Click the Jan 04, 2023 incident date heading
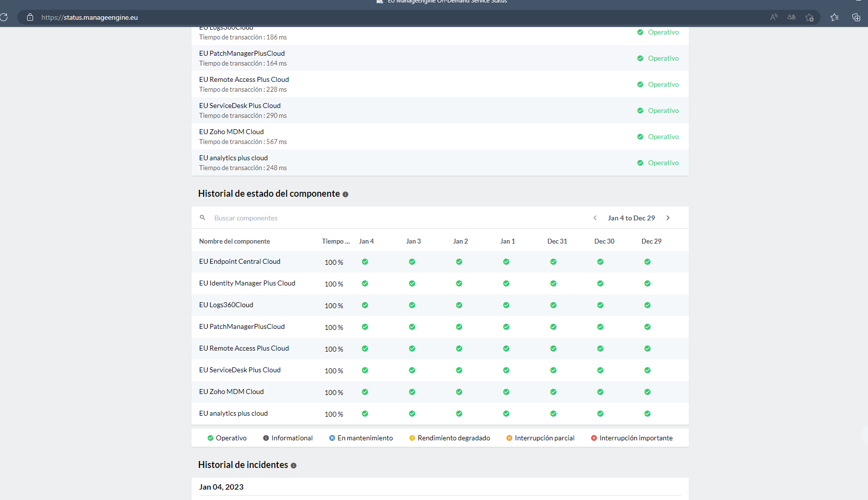 tap(221, 487)
